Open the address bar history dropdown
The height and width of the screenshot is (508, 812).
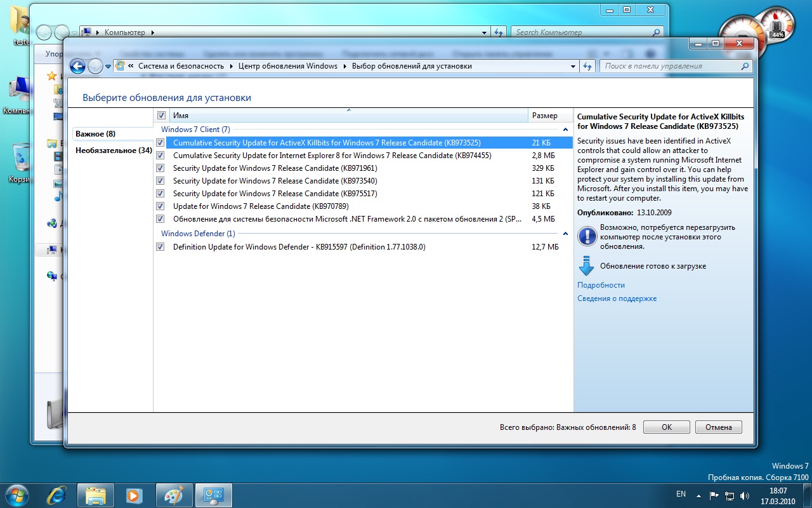[572, 66]
